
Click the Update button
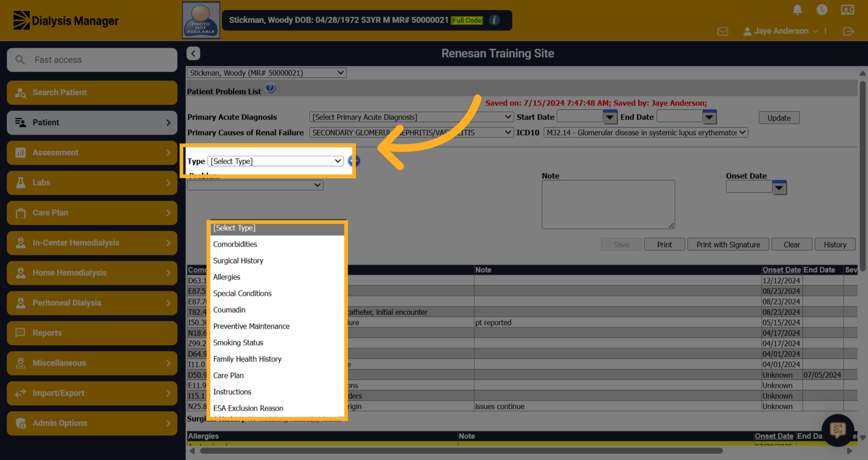[x=779, y=118]
